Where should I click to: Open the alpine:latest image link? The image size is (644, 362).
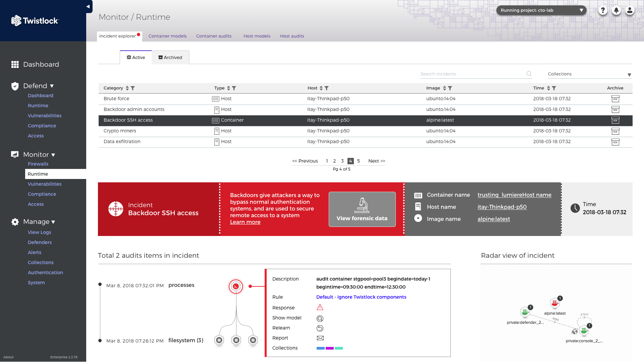point(493,219)
